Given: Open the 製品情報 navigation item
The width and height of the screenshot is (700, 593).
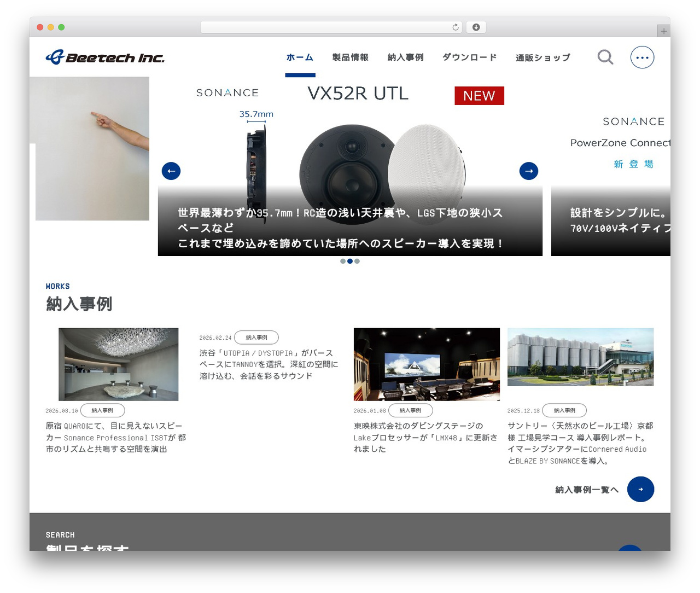Looking at the screenshot, I should click(x=350, y=57).
